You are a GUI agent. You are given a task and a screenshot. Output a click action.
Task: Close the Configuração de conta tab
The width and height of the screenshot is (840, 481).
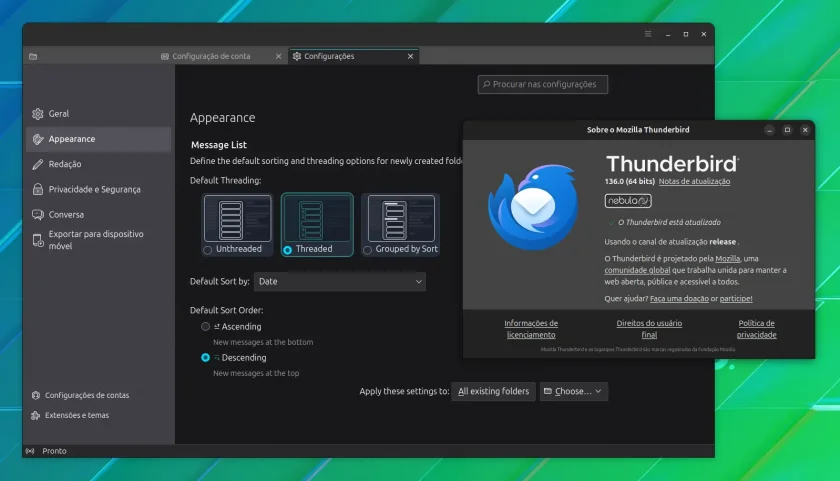pyautogui.click(x=278, y=56)
